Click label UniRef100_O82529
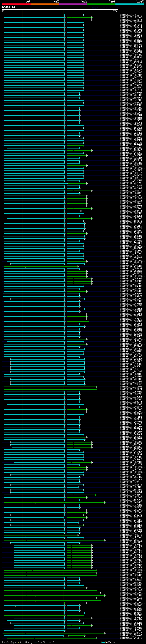This screenshot has width=146, height=644. tap(131, 40)
